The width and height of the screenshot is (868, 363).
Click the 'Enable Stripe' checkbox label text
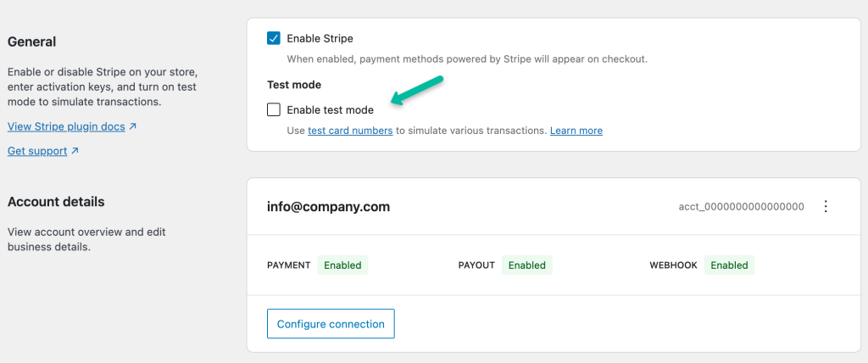point(320,39)
